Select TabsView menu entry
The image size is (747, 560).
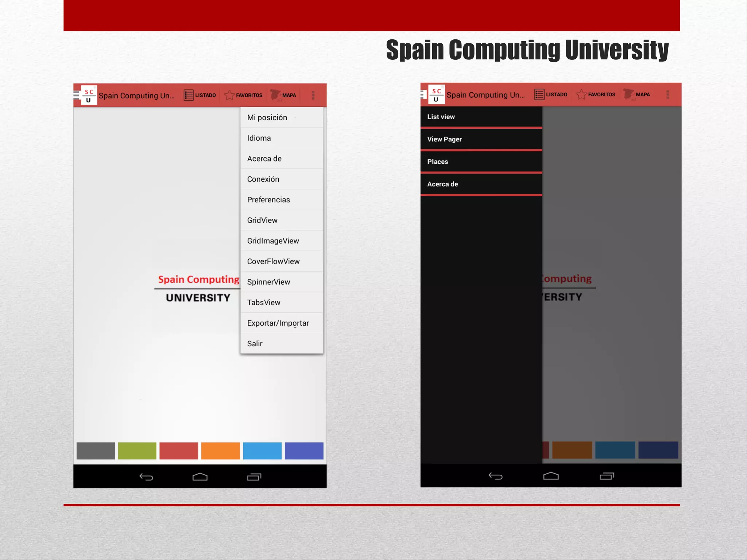[x=282, y=303]
